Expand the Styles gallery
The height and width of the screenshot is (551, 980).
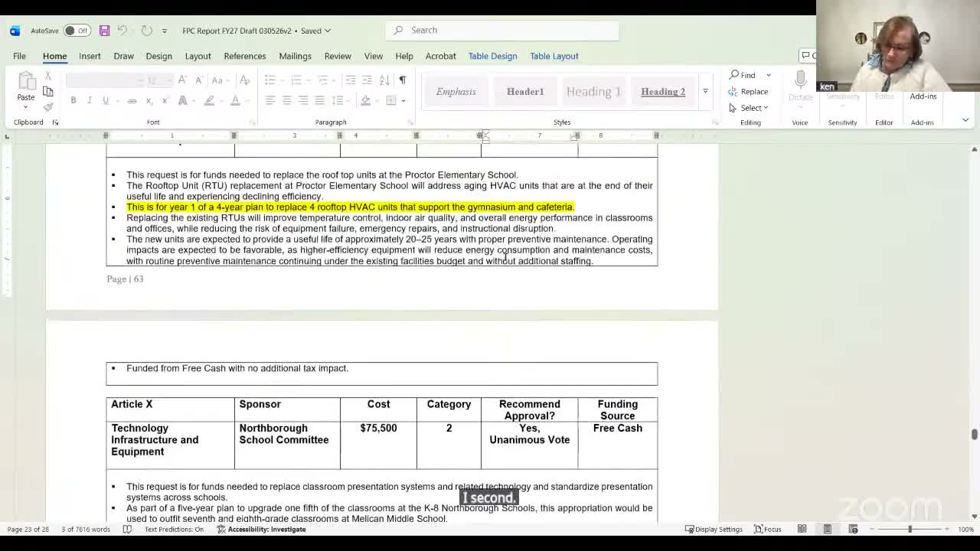[x=705, y=92]
